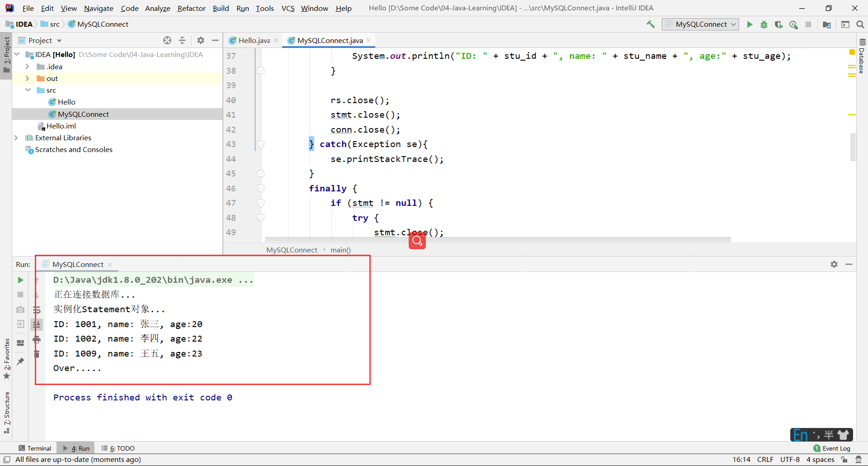Change CRLF line separator setting
This screenshot has width=868, height=466.
765,460
